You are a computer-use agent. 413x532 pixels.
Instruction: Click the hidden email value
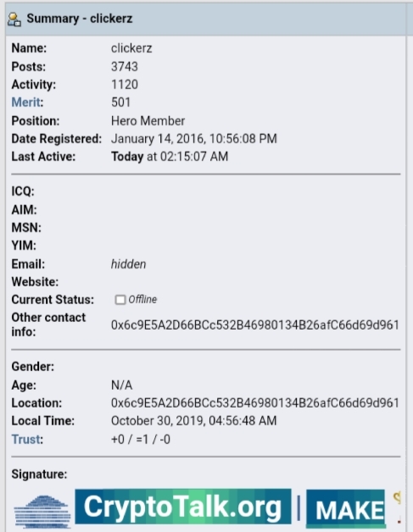click(128, 264)
